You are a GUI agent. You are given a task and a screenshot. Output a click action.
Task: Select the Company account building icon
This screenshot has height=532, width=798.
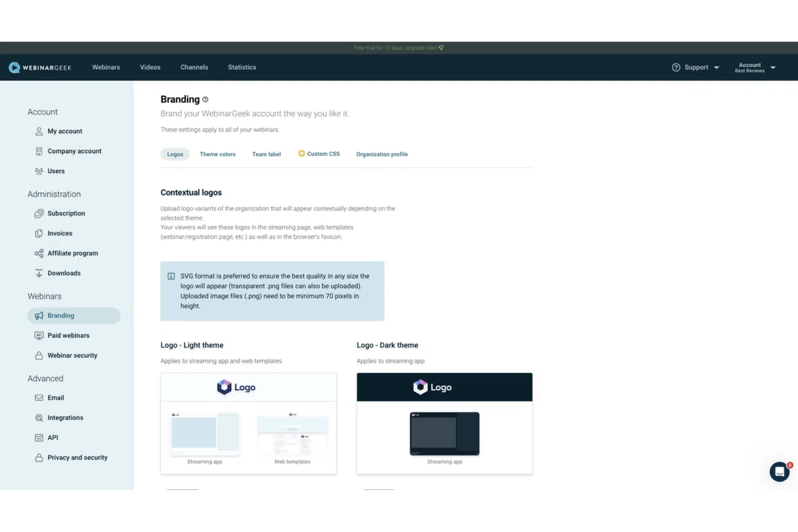pos(38,151)
